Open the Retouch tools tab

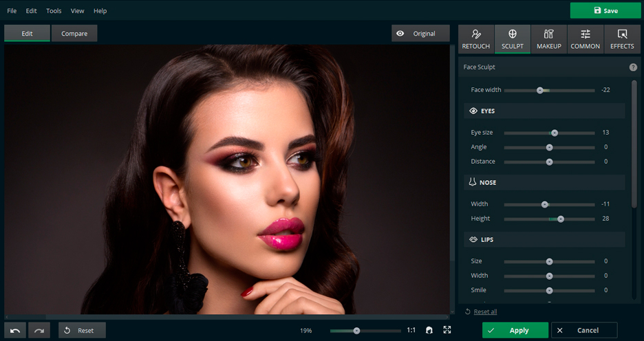point(475,39)
